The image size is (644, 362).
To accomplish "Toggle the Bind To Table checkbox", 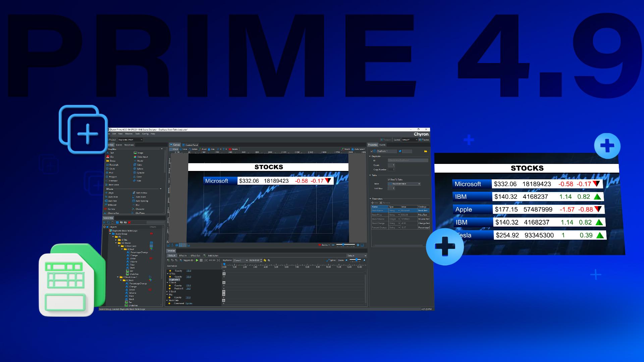I will [x=389, y=180].
